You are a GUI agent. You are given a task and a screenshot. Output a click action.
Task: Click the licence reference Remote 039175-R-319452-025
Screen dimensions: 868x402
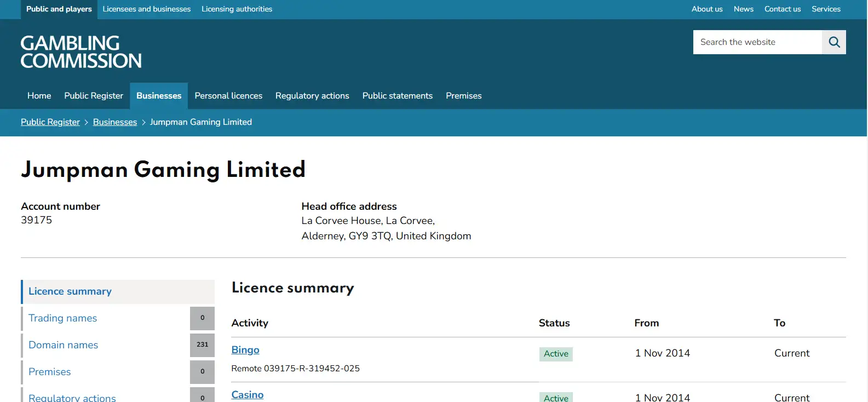click(x=296, y=369)
